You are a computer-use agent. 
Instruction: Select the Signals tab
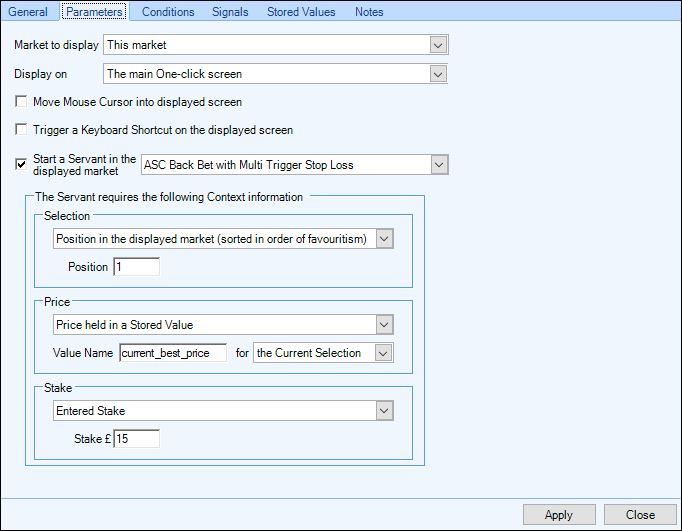click(x=230, y=12)
